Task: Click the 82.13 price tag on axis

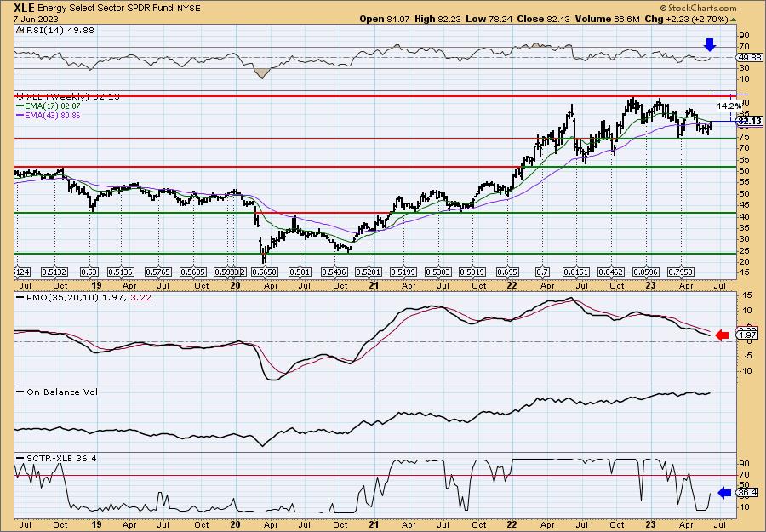Action: (750, 121)
